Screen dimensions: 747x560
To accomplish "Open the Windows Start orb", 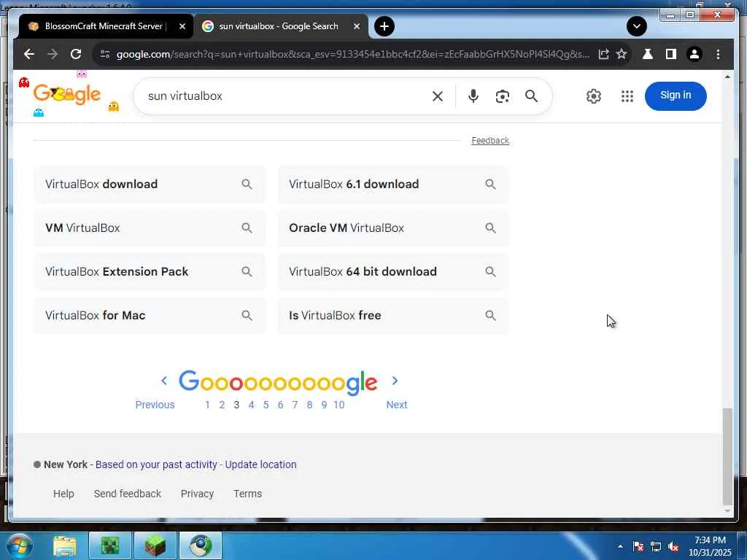I will 20,545.
